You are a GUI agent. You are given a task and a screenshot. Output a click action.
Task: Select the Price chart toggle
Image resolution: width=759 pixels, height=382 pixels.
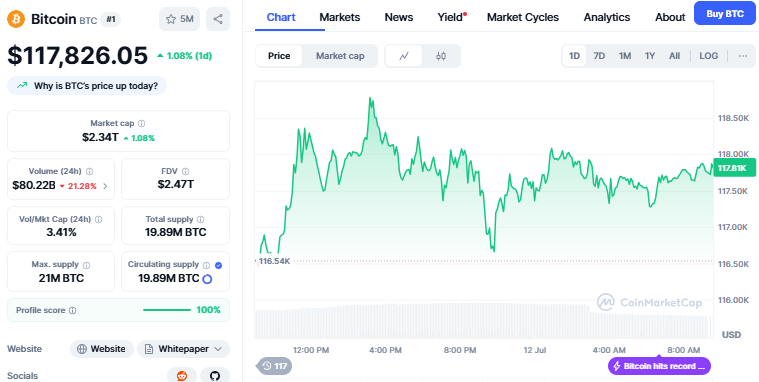pyautogui.click(x=279, y=56)
